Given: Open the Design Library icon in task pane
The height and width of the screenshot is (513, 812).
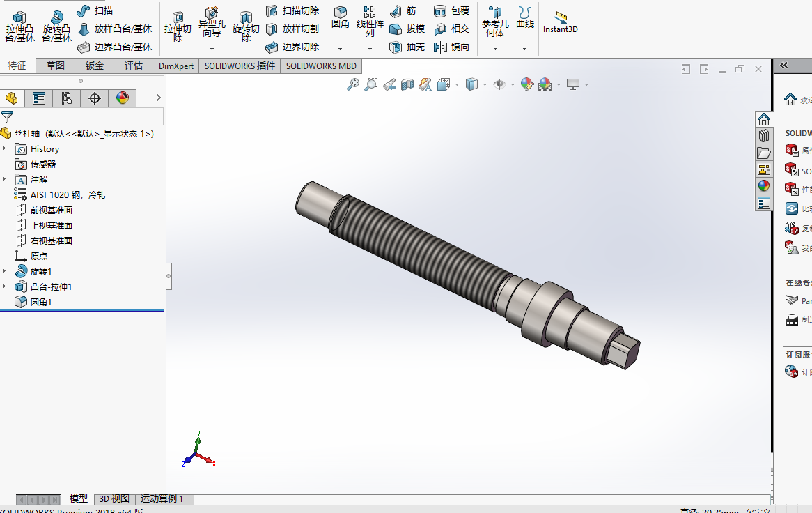Looking at the screenshot, I should (764, 136).
